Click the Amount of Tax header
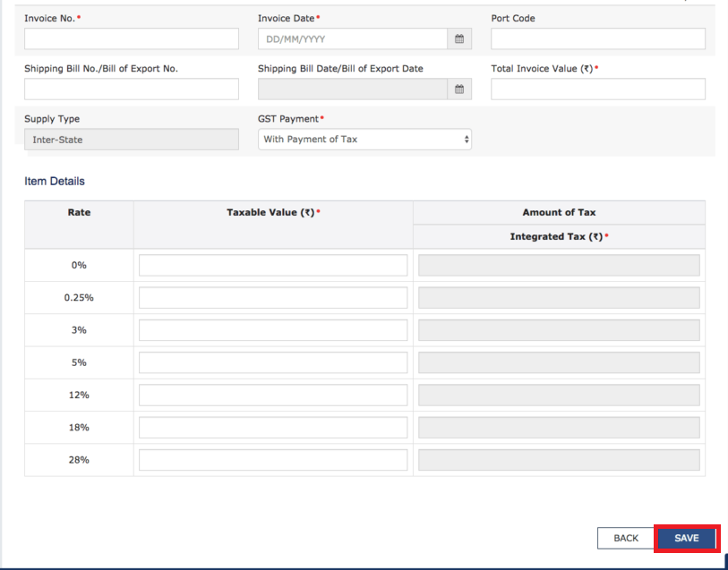 (x=559, y=212)
